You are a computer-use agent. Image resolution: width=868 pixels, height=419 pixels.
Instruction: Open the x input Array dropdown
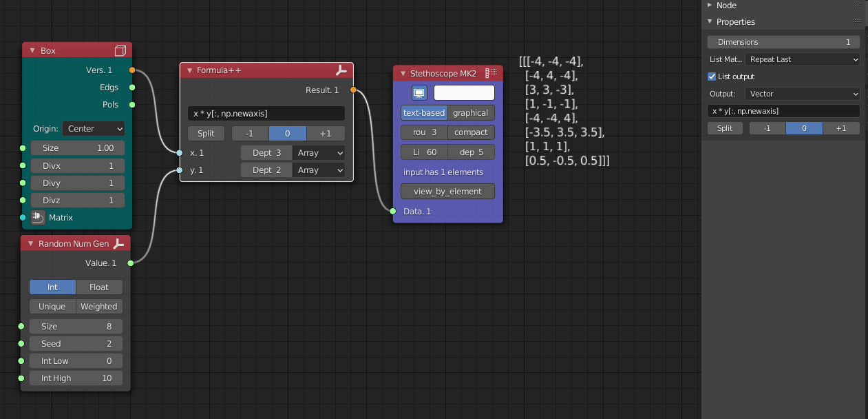319,153
